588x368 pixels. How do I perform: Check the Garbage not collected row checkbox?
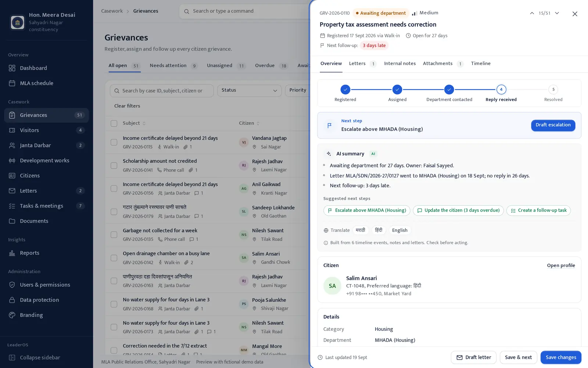pos(114,235)
